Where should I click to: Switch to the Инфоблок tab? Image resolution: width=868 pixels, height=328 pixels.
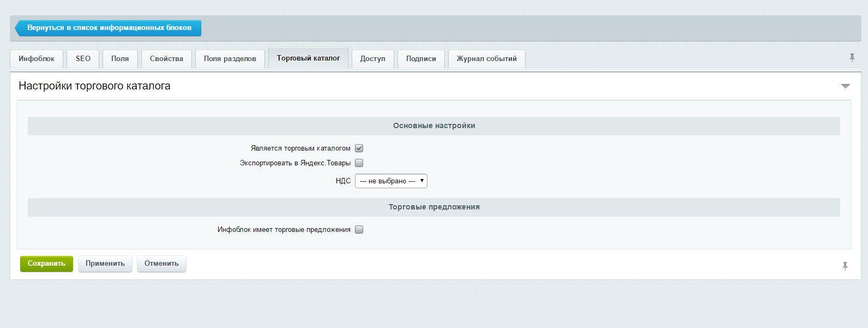tap(37, 59)
